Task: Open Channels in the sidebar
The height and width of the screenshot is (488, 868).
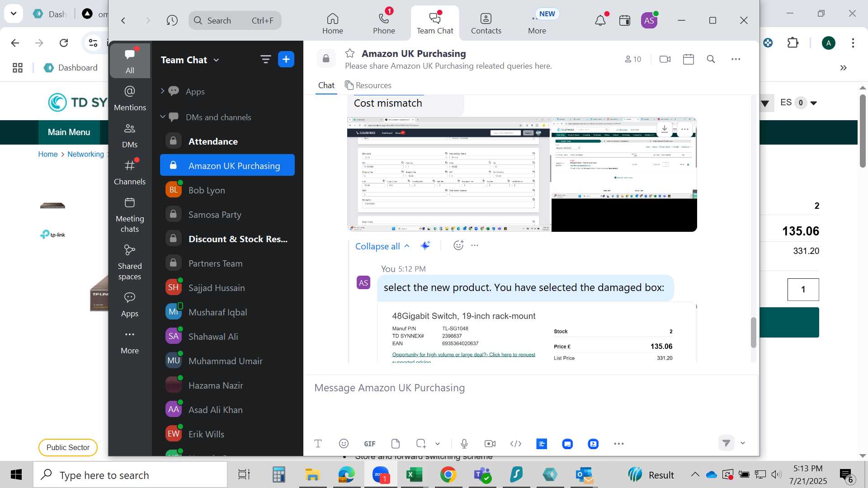Action: [x=130, y=172]
